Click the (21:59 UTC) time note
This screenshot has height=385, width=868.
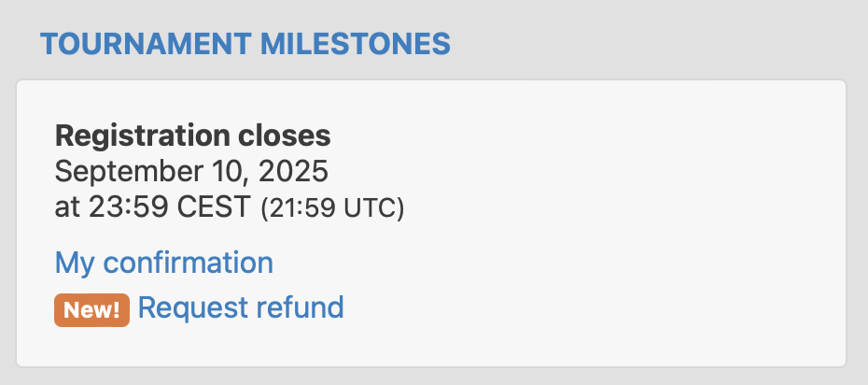(332, 208)
